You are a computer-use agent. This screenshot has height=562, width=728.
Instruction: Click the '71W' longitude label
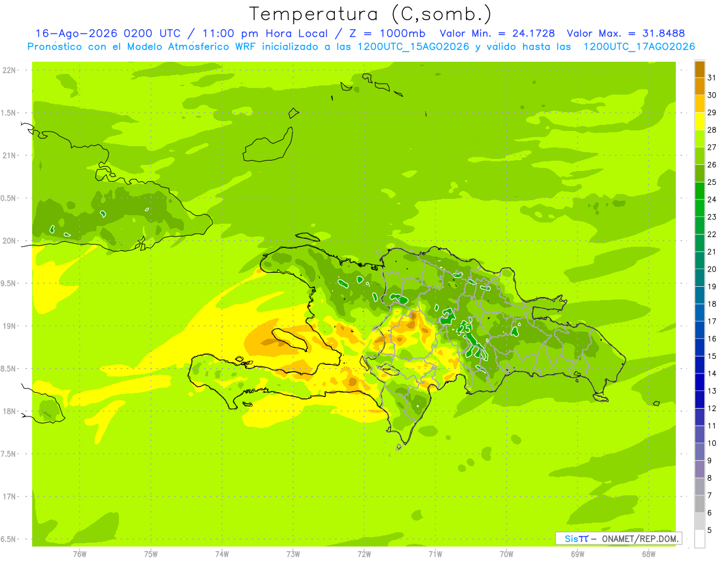pos(435,554)
